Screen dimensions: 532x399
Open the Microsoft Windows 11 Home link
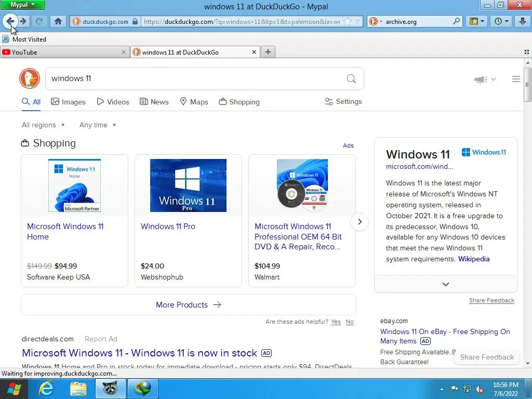65,231
